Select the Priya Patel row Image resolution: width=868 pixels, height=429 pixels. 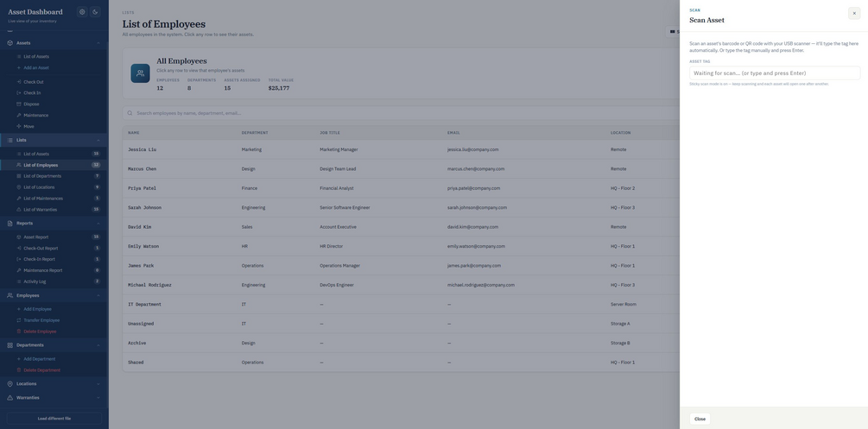[x=401, y=188]
